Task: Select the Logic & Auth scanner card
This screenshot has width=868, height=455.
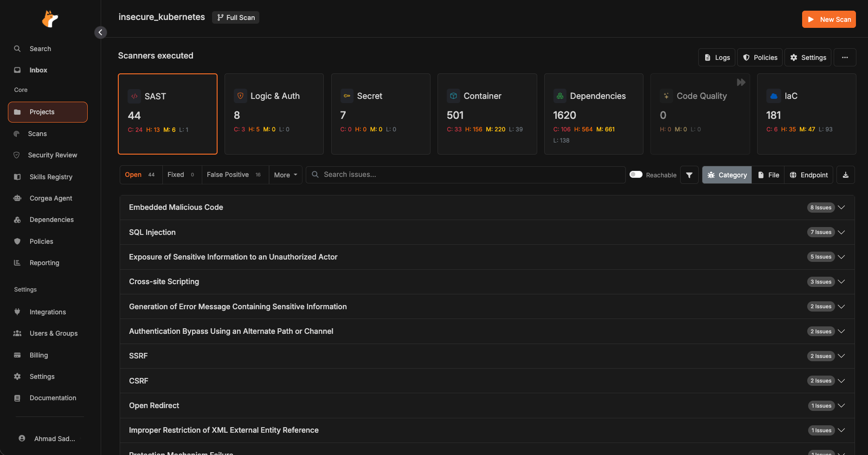Action: tap(274, 114)
